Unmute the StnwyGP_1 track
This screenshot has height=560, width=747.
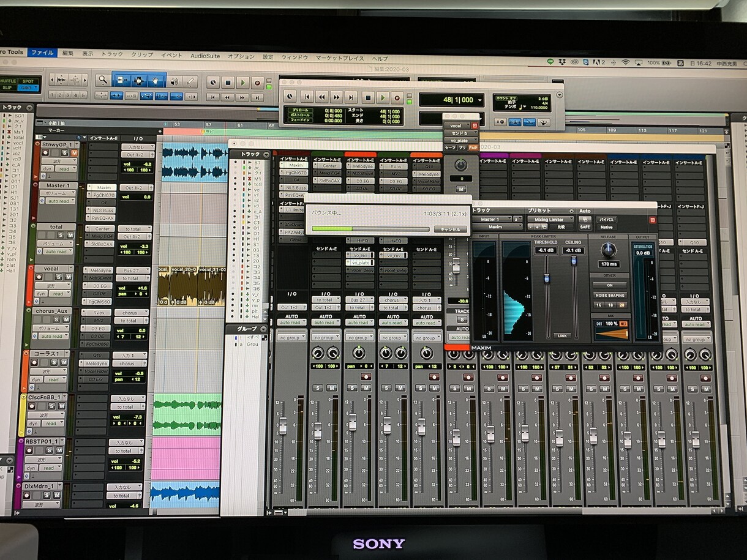74,152
